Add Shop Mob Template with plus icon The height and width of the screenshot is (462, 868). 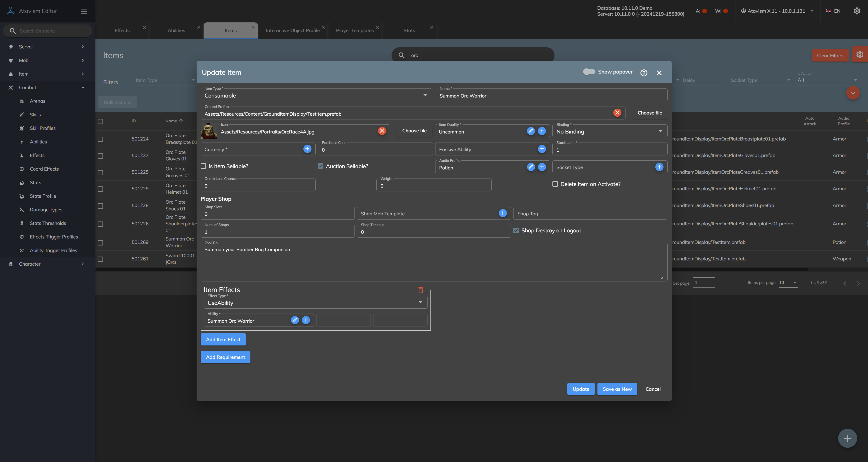tap(502, 213)
